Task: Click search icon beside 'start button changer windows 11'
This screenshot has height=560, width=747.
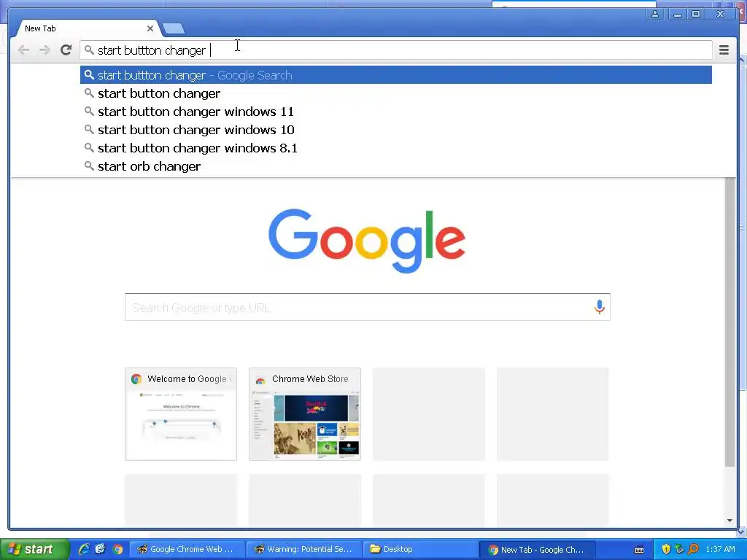Action: click(88, 111)
